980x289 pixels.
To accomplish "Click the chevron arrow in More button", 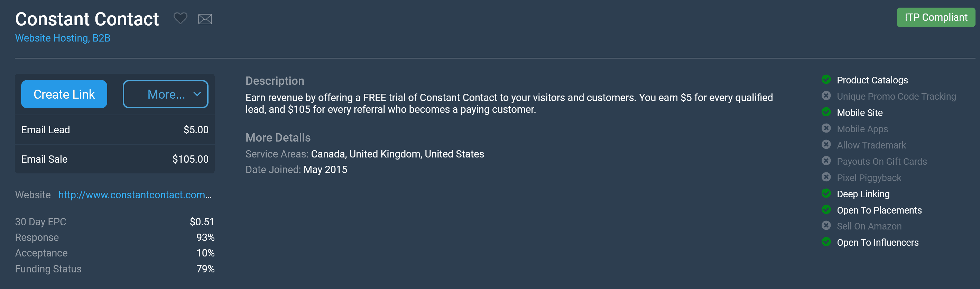I will click(x=197, y=94).
